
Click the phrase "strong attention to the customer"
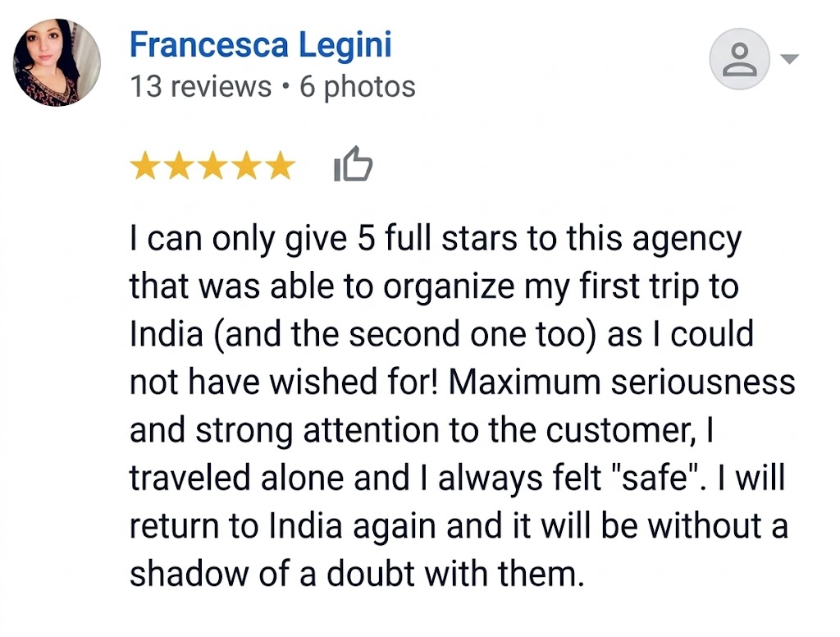click(431, 430)
